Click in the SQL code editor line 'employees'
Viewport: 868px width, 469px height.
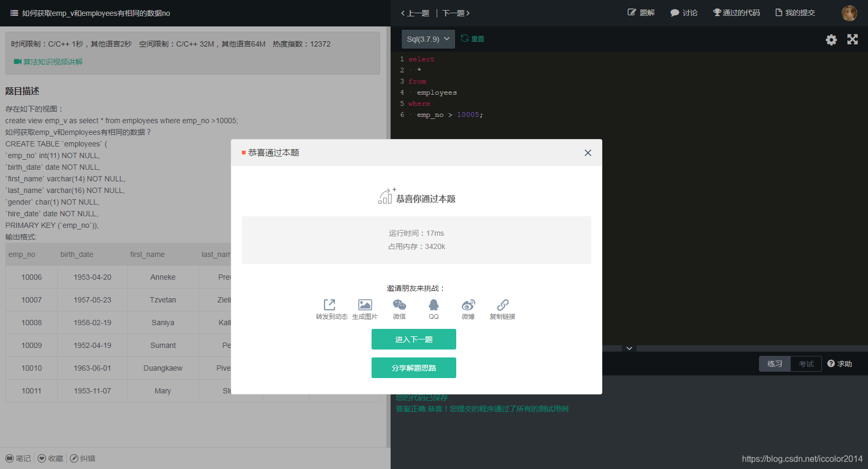(x=437, y=93)
